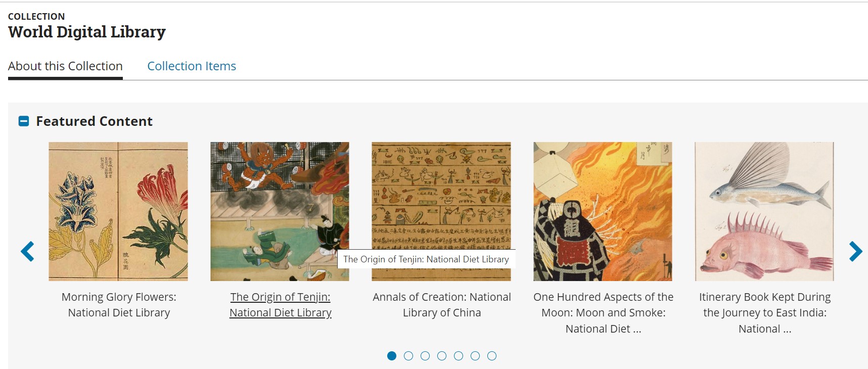Go to the second carousel page dot
Viewport: 868px width, 369px height.
coord(408,356)
